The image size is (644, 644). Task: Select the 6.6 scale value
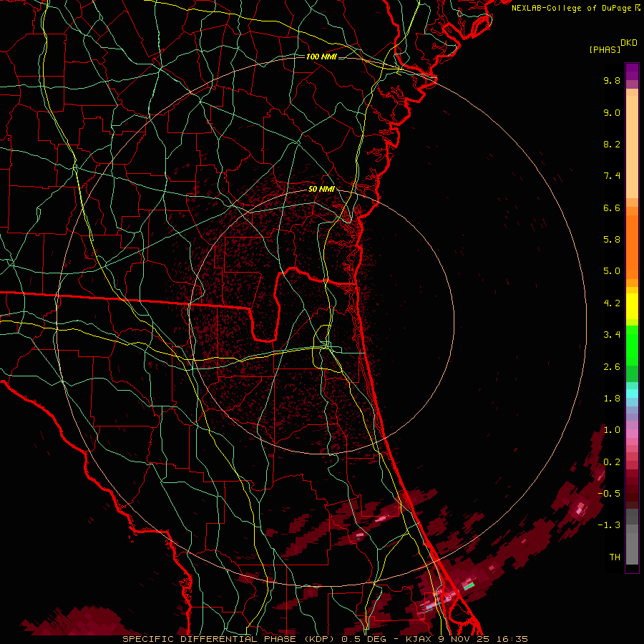pyautogui.click(x=612, y=208)
